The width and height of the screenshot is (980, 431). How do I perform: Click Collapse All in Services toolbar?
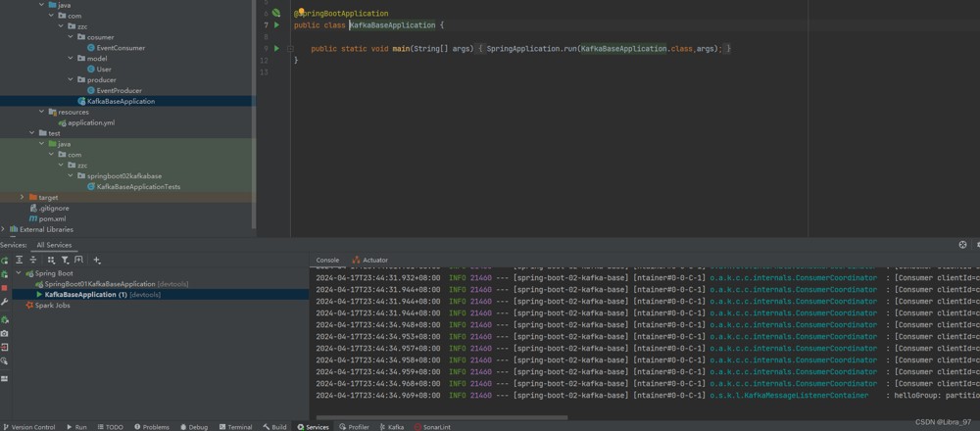pyautogui.click(x=33, y=260)
